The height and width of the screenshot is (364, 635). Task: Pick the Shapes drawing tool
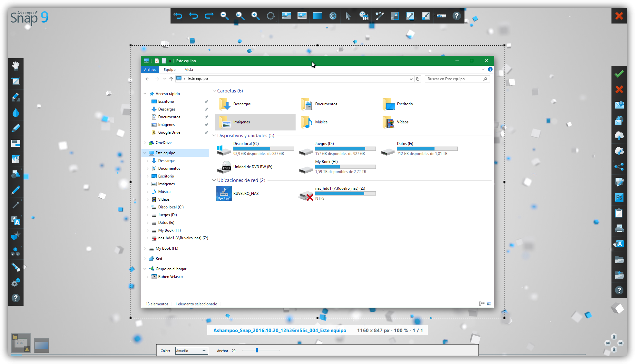tap(15, 174)
